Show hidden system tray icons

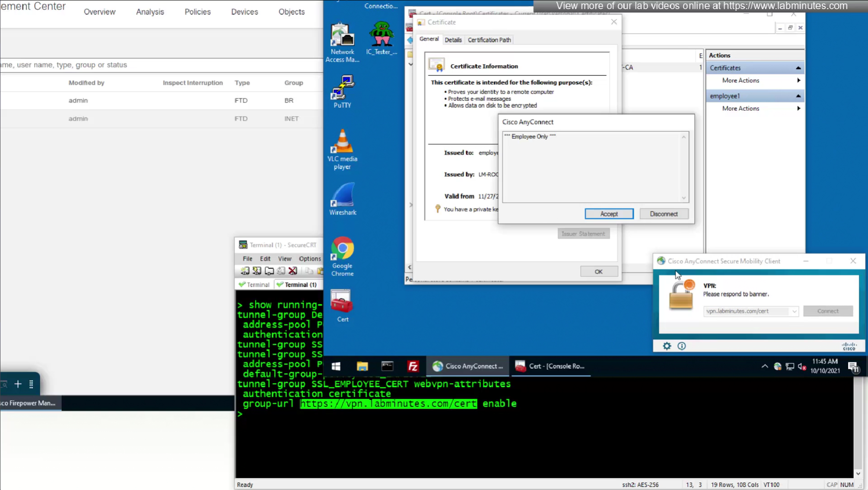764,366
